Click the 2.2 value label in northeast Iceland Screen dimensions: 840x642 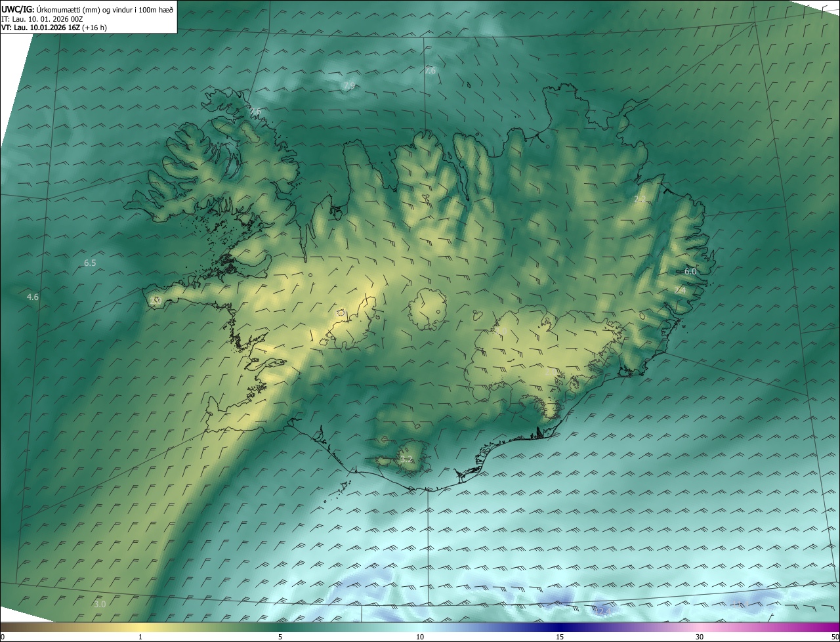tap(640, 199)
